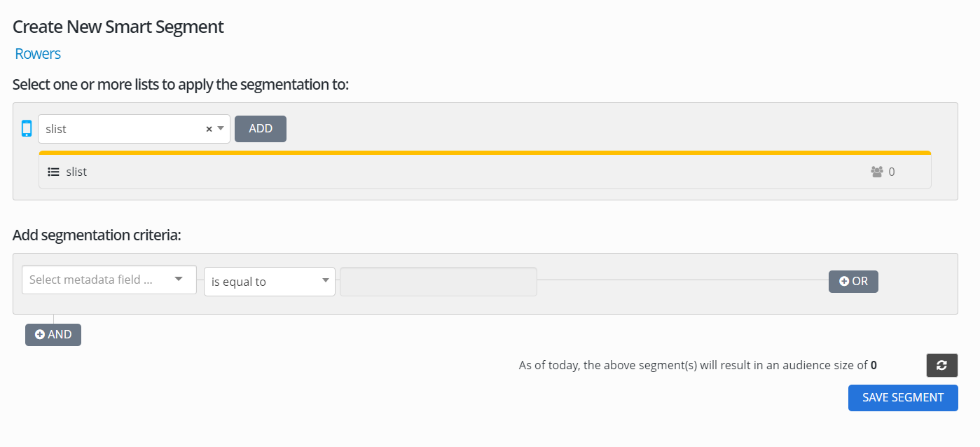980x447 pixels.
Task: Open the Rowers link
Action: point(37,53)
